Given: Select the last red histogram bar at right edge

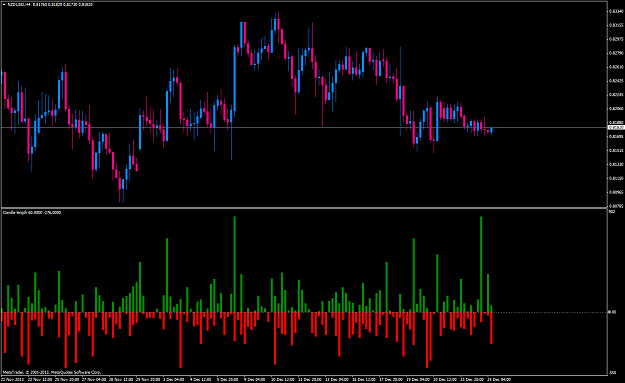Looking at the screenshot, I should coord(491,328).
